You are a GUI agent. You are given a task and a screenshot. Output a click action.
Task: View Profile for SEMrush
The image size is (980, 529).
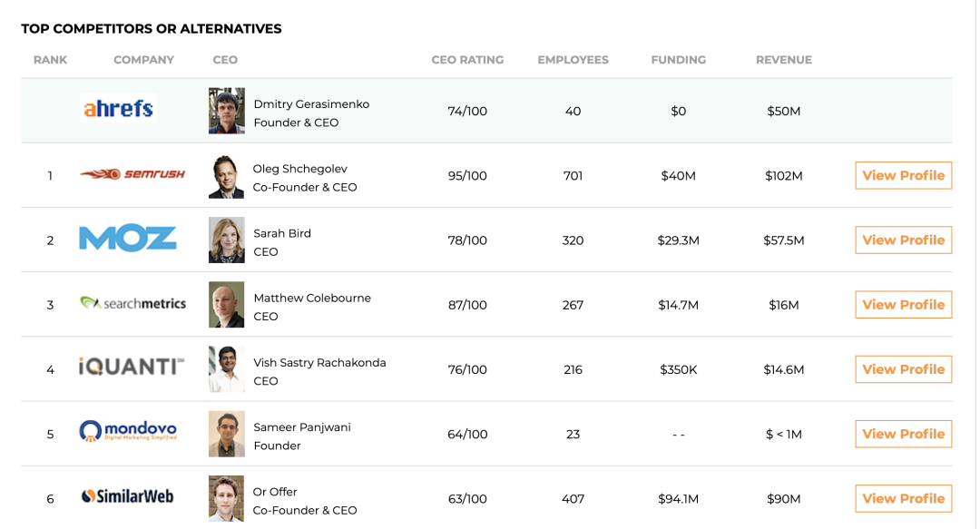[903, 176]
